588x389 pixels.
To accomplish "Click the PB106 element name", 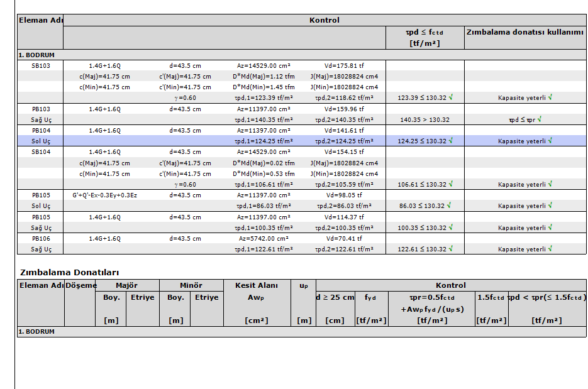I will [x=41, y=239].
